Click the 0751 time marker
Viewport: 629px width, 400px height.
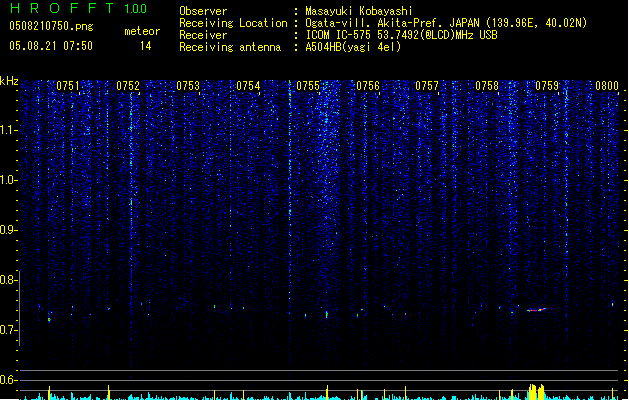pos(68,86)
